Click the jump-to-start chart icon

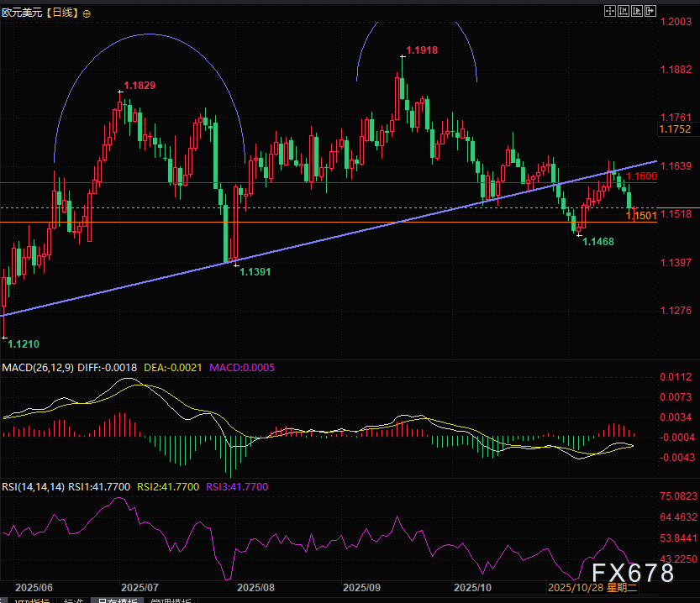[x=623, y=10]
